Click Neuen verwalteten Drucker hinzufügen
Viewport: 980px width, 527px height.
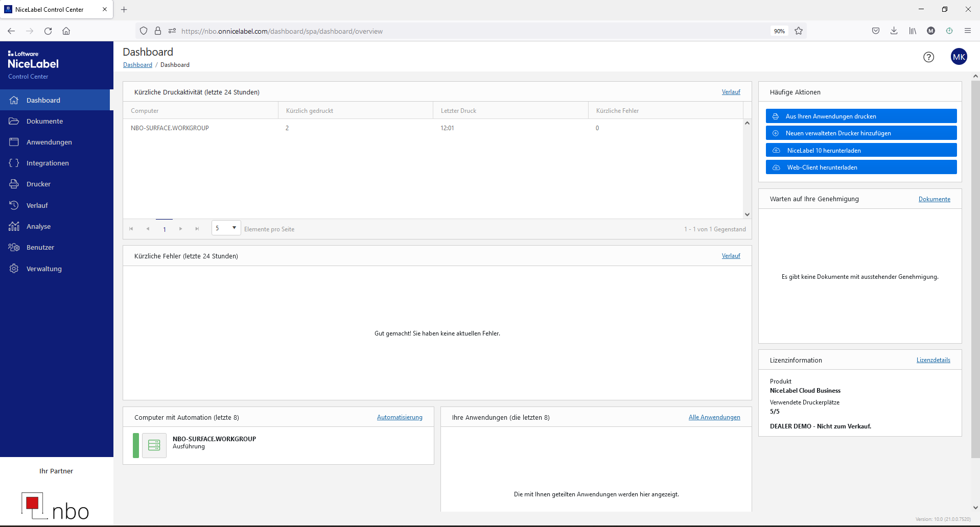click(x=861, y=133)
